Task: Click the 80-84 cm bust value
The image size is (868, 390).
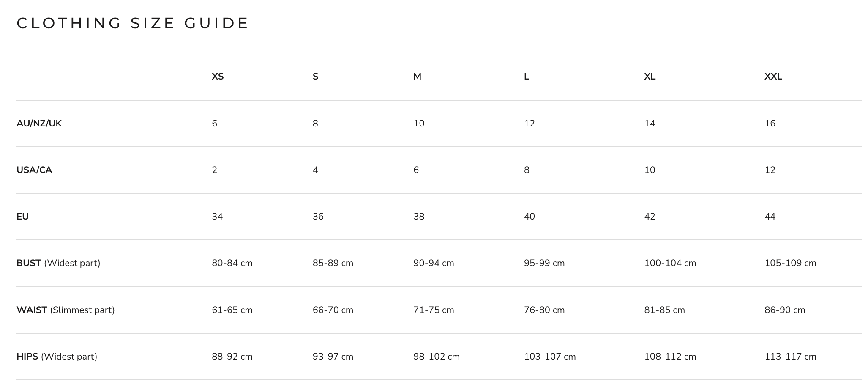Action: 232,263
